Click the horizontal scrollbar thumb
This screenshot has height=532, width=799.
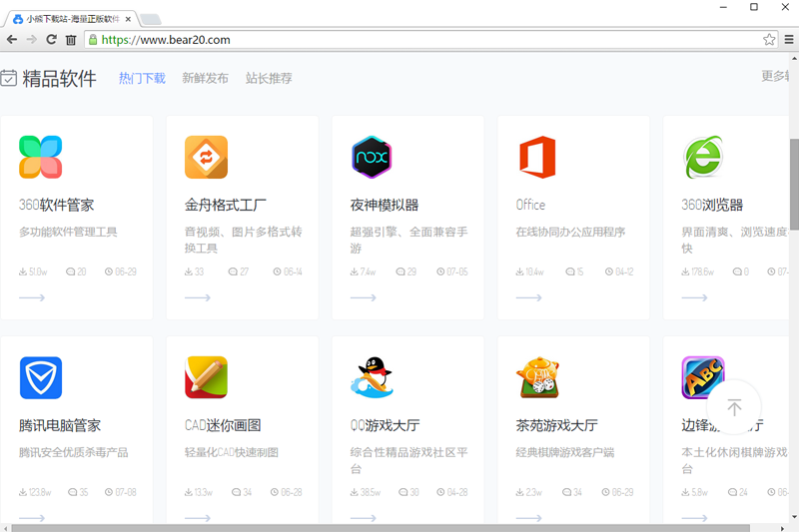pyautogui.click(x=381, y=528)
